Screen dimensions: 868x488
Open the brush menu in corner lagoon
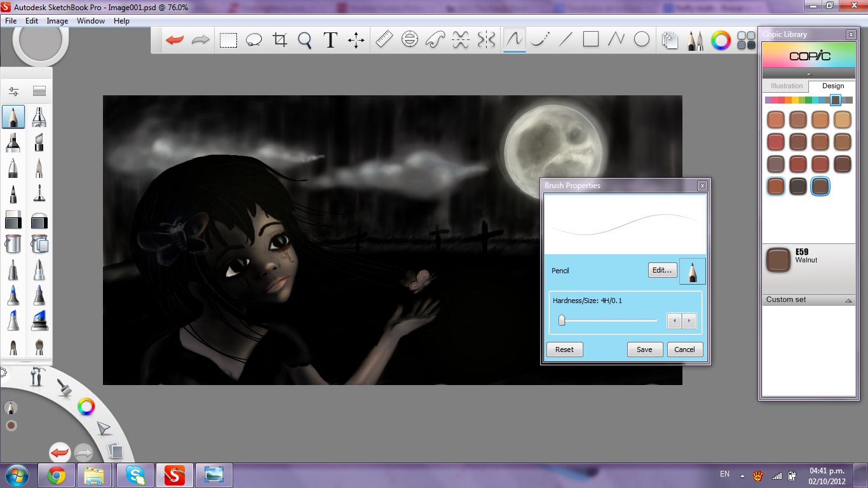pyautogui.click(x=64, y=387)
